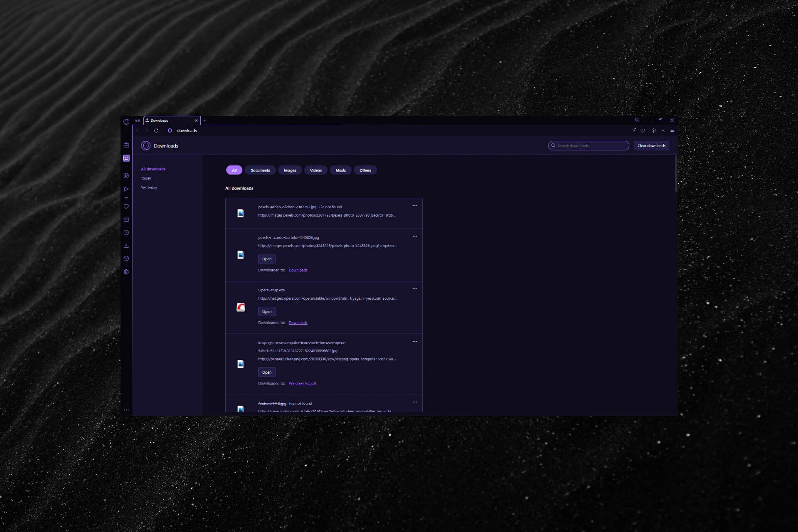
Task: Reload the page with the refresh icon
Action: 156,131
